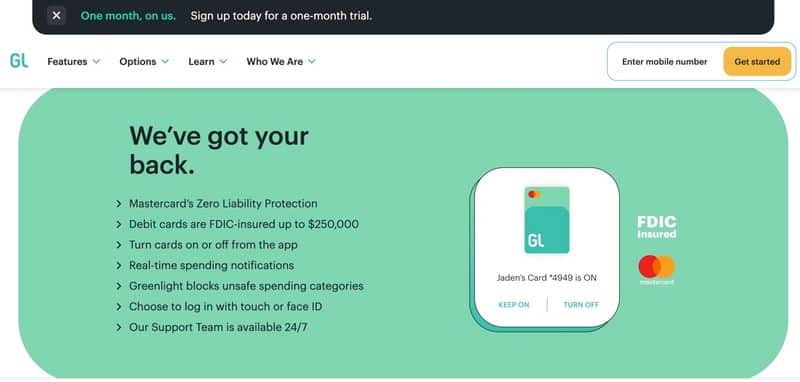800x382 pixels.
Task: Expand the Features dropdown menu
Action: tap(73, 62)
